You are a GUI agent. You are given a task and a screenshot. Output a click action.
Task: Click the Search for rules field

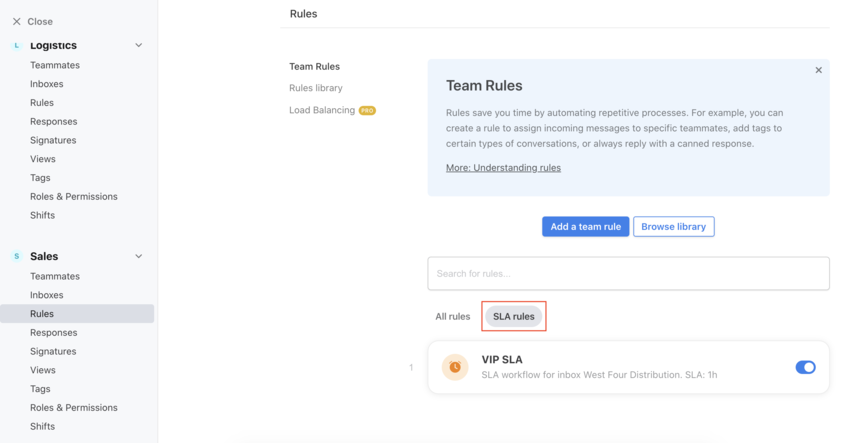tap(628, 274)
